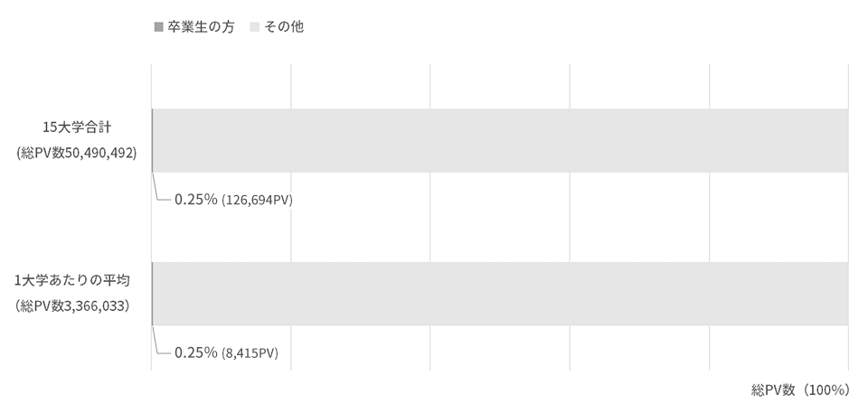The image size is (868, 413).
Task: Select the 卒業生の方 legend label
Action: 201,26
